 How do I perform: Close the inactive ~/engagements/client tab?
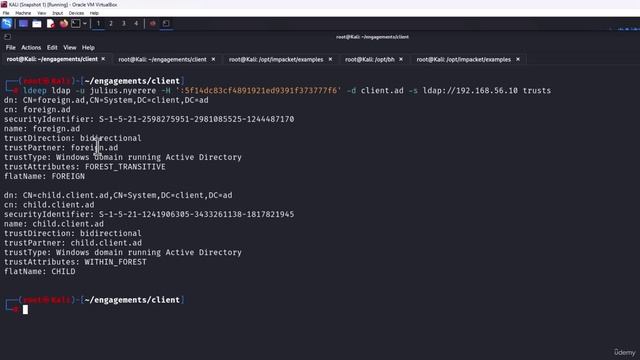click(x=213, y=60)
